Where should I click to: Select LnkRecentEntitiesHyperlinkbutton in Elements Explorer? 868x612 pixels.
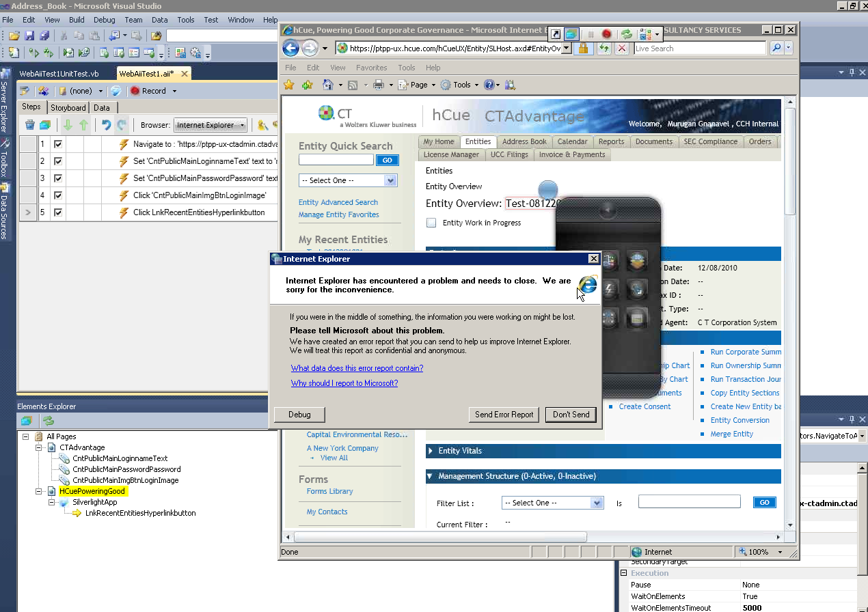coord(140,513)
